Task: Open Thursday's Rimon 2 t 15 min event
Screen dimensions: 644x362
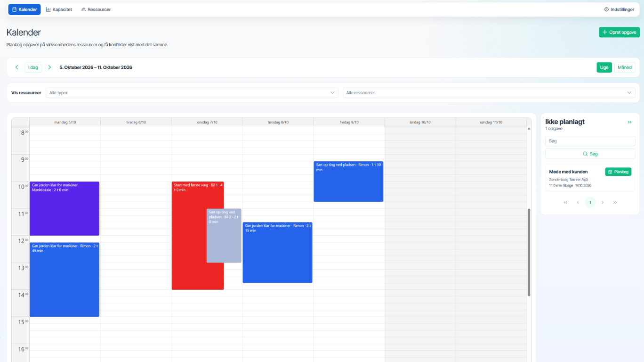Action: [278, 253]
